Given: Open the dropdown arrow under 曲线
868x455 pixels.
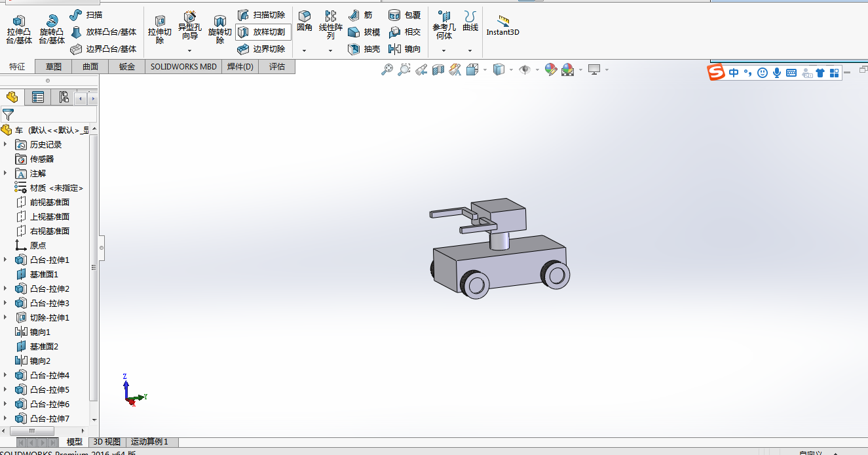Looking at the screenshot, I should (470, 50).
